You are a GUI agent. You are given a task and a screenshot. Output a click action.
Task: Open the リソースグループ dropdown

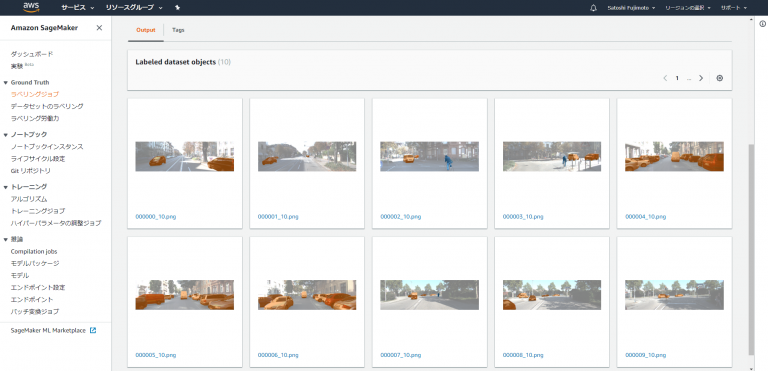coord(134,8)
